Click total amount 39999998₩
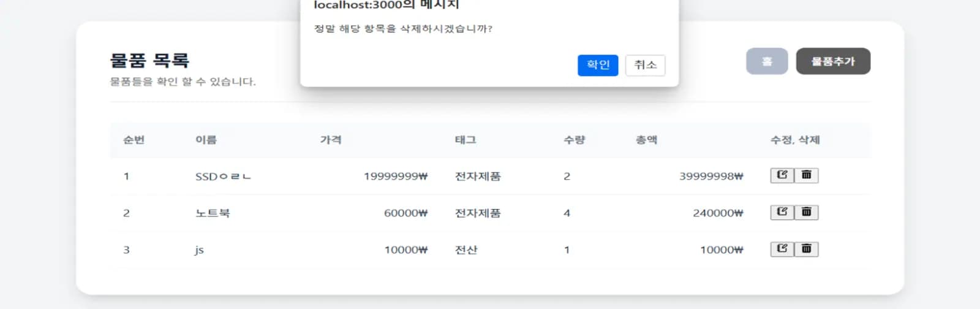Viewport: 980px width, 309px height. [711, 177]
